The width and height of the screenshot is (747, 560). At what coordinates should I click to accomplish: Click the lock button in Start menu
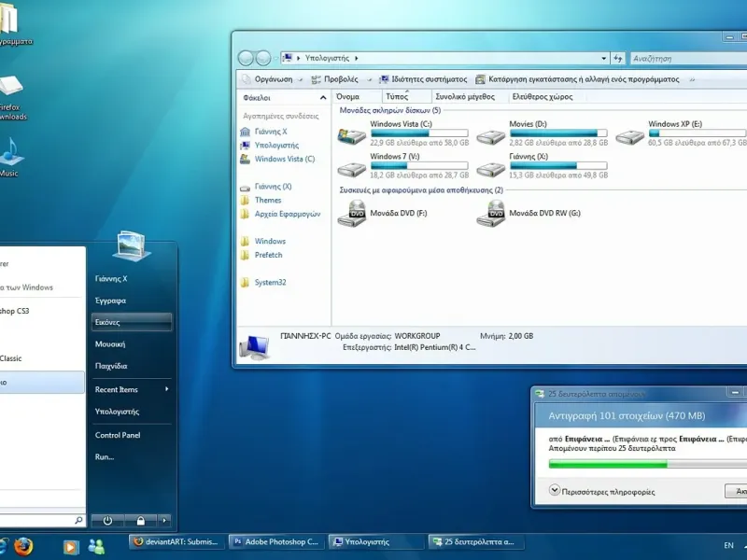pyautogui.click(x=140, y=520)
